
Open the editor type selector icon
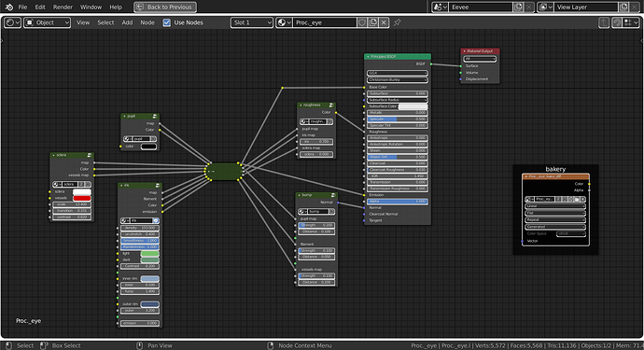tap(12, 22)
